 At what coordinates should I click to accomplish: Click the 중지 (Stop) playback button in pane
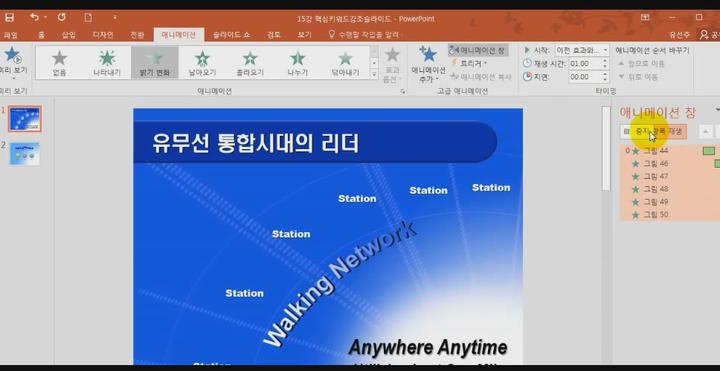[653, 131]
